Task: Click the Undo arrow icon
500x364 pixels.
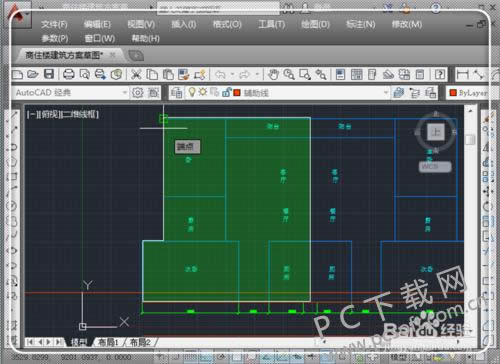Action: point(220,74)
